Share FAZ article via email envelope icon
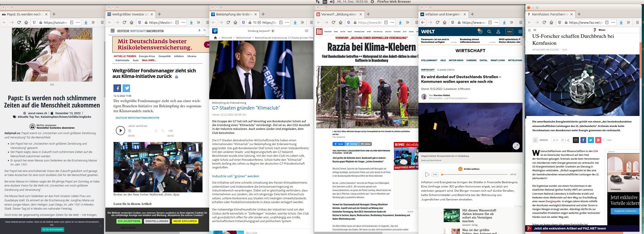 (576, 140)
